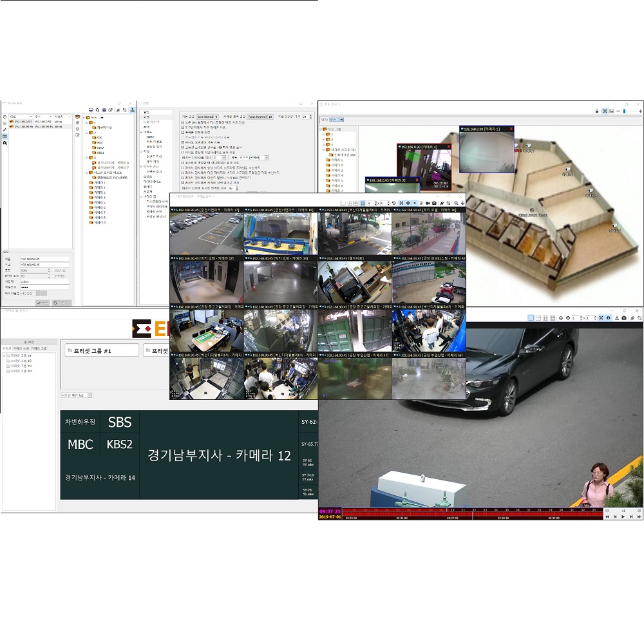
Task: Click the magnifier search icon in host manager toolbar
Action: tap(97, 110)
